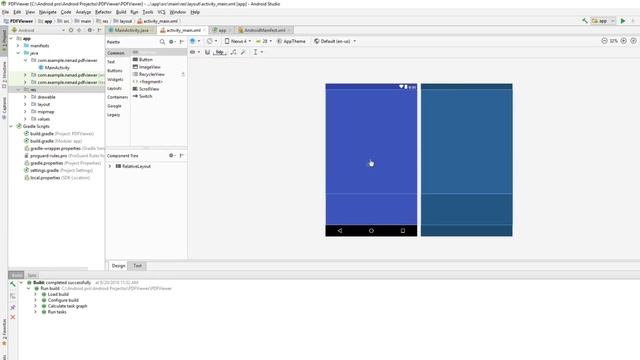Click the infer constraints wand icon
Viewport: 640px width, 360px height.
coord(243,52)
